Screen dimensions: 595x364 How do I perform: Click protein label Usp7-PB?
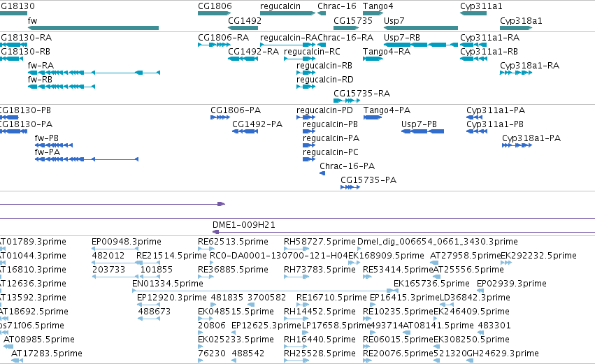pos(420,124)
